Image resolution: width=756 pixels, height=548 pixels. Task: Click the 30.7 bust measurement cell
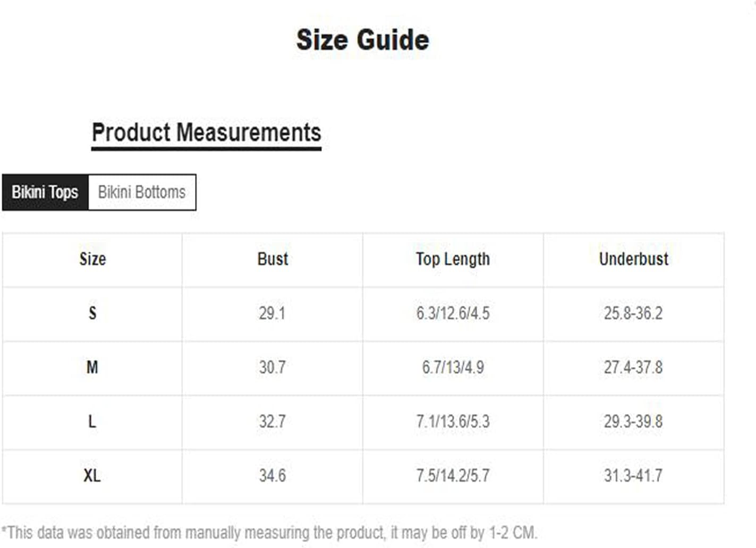272,367
